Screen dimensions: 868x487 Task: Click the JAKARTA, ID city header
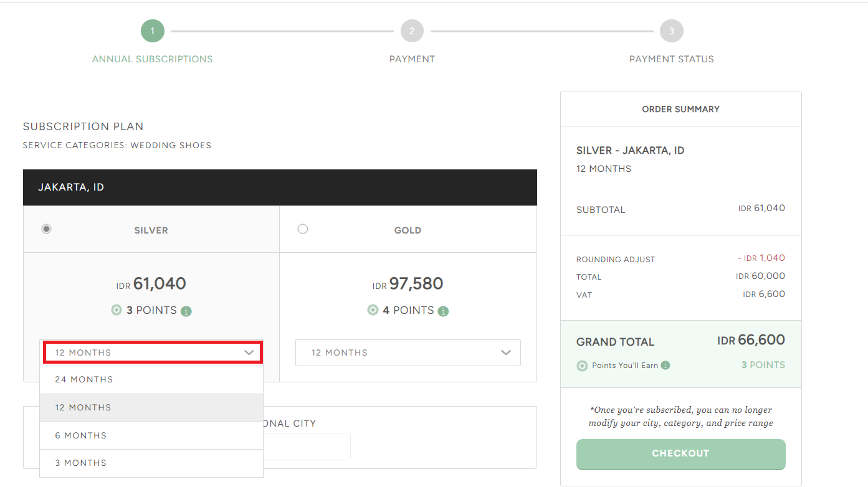(280, 187)
